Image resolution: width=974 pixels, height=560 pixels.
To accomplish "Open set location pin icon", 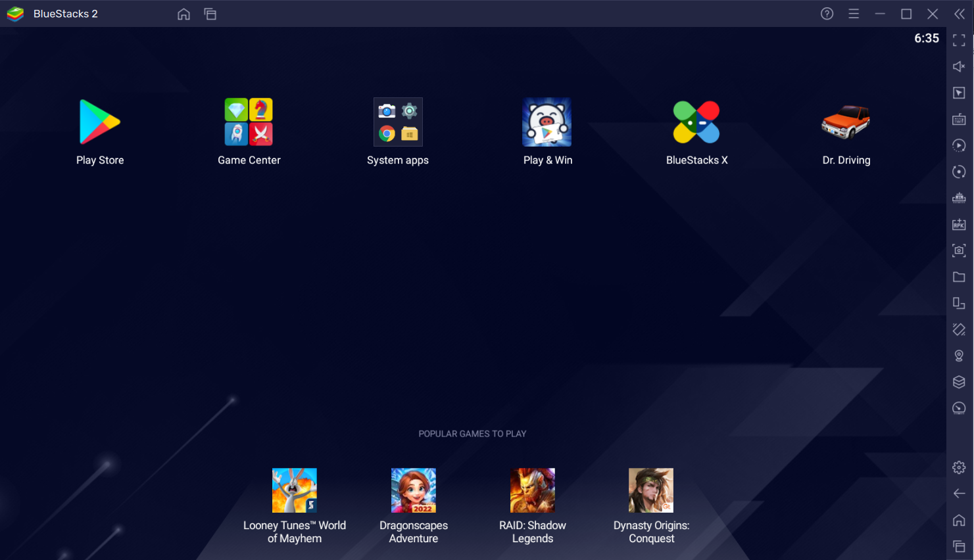I will (959, 356).
